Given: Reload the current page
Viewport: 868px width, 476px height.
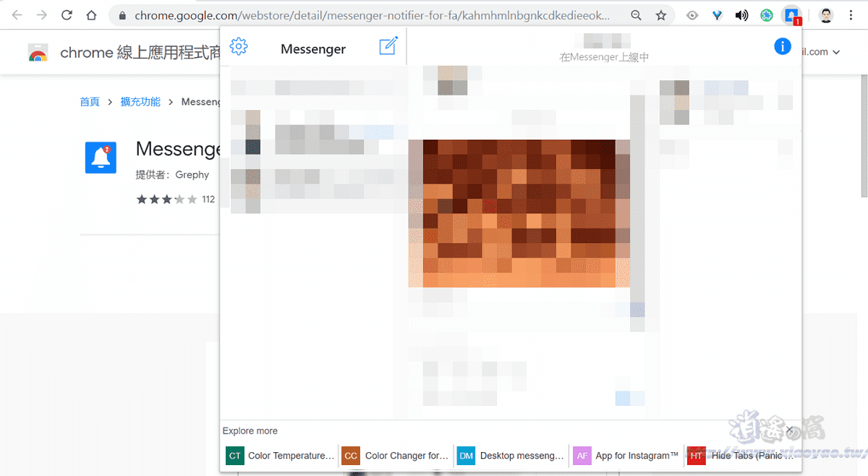Looking at the screenshot, I should coord(67,14).
